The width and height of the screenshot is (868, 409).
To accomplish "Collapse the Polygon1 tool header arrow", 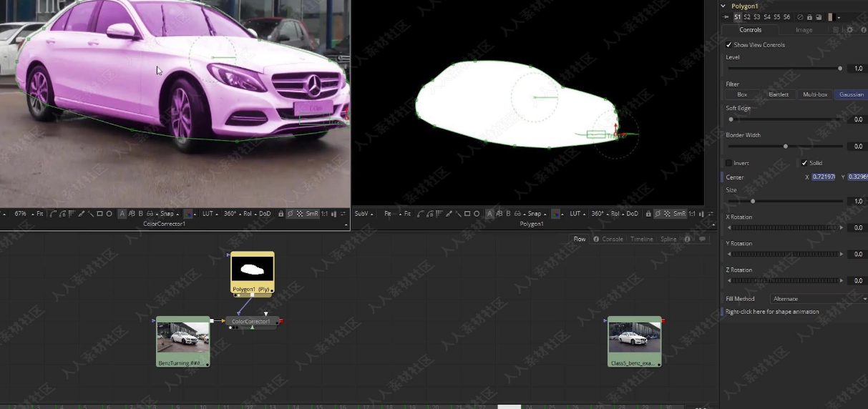I will [x=723, y=6].
